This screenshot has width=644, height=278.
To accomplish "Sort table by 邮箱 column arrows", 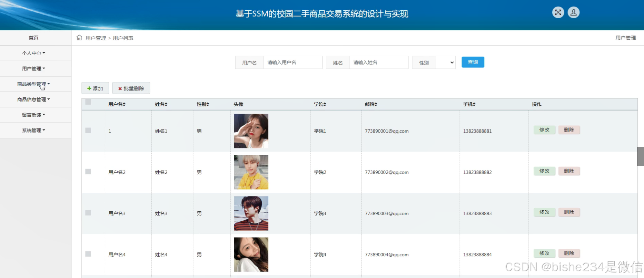I will click(376, 104).
